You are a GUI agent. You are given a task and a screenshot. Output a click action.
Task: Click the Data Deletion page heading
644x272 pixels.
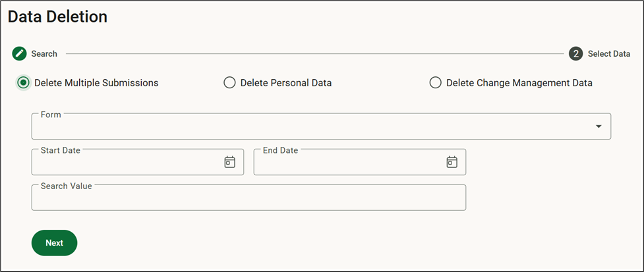coord(57,17)
